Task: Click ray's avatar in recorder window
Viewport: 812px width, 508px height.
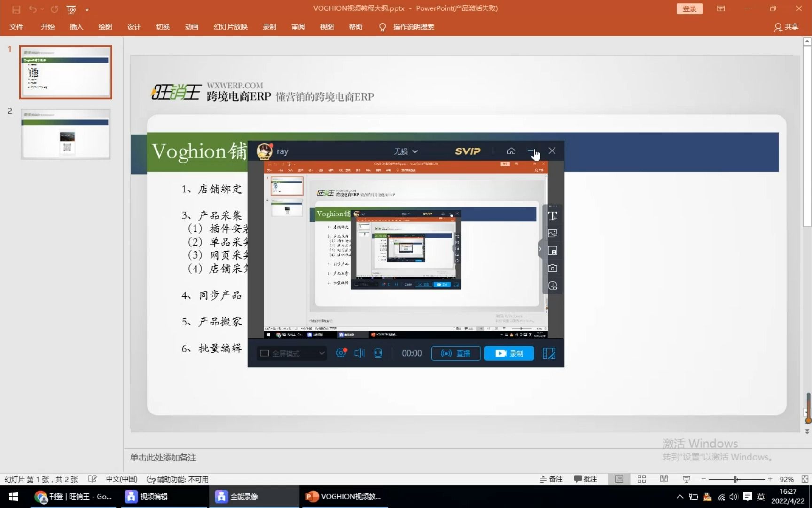Action: pos(265,151)
